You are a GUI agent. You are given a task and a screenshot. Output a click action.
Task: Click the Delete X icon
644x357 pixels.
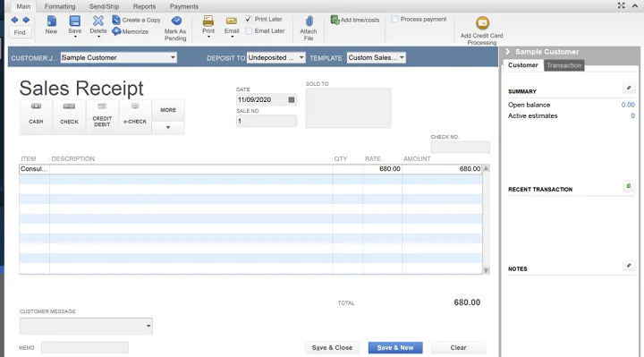click(x=98, y=21)
